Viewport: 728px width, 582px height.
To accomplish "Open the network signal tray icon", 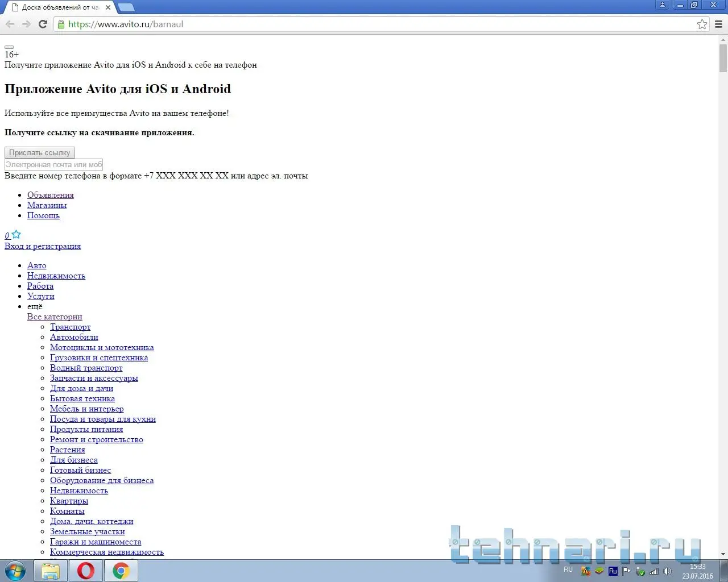I will click(653, 571).
